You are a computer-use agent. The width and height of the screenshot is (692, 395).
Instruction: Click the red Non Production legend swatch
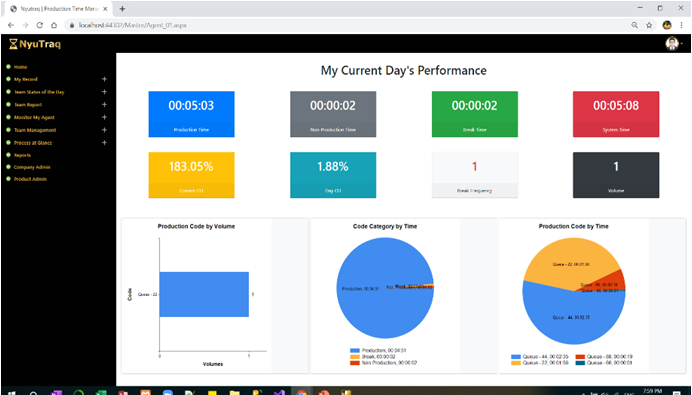(355, 363)
